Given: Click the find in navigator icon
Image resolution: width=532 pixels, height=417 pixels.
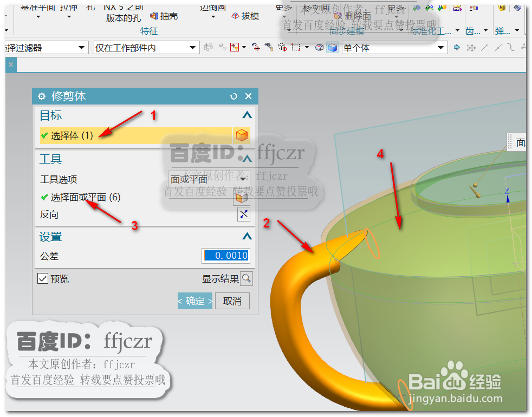Looking at the screenshot, I should coord(269,48).
